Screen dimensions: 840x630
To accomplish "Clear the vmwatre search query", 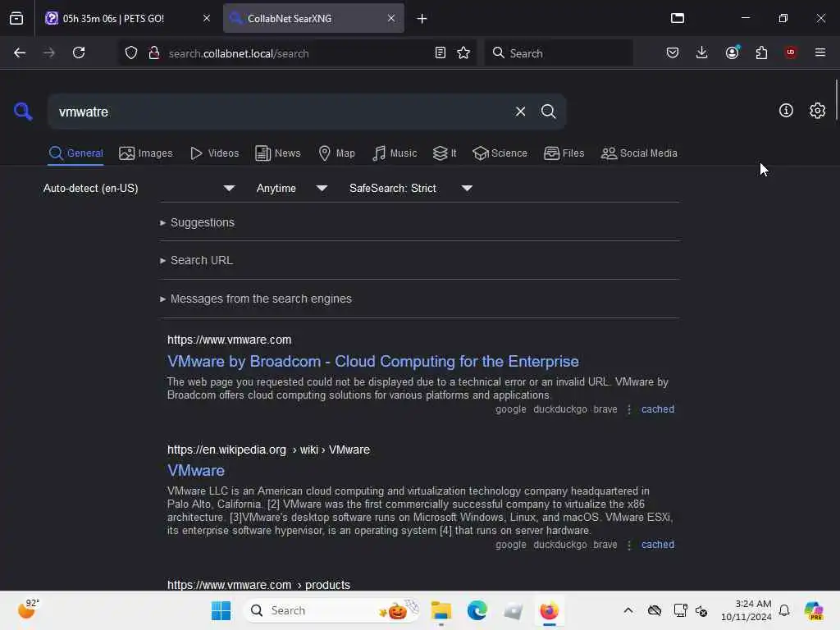I will pyautogui.click(x=520, y=112).
